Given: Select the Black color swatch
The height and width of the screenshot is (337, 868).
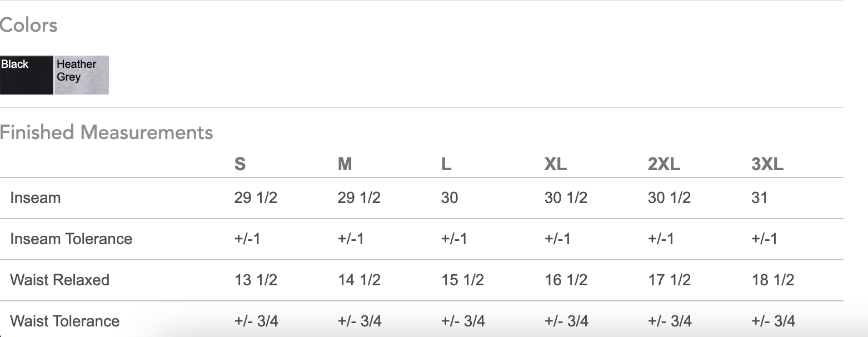Looking at the screenshot, I should coord(27,75).
